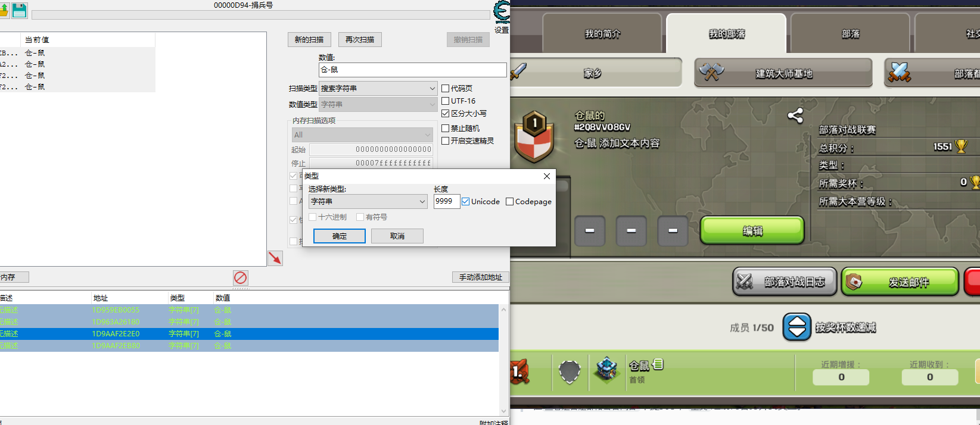
Task: Click the green 发送邮件 button
Action: pos(900,282)
